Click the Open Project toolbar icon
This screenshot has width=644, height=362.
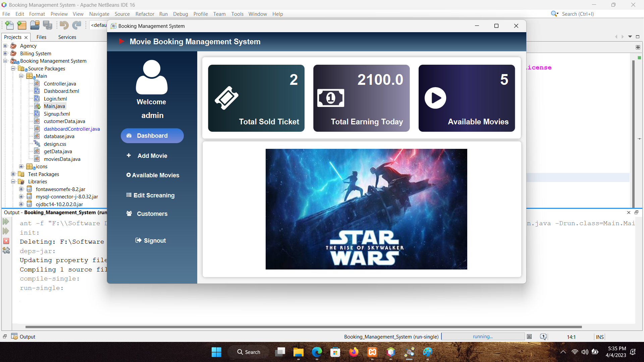[35, 25]
